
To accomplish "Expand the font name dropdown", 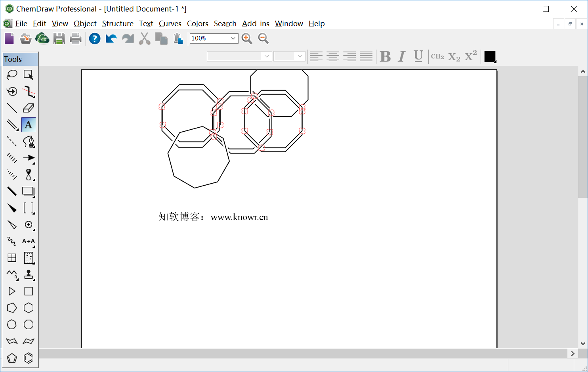I will pos(267,56).
